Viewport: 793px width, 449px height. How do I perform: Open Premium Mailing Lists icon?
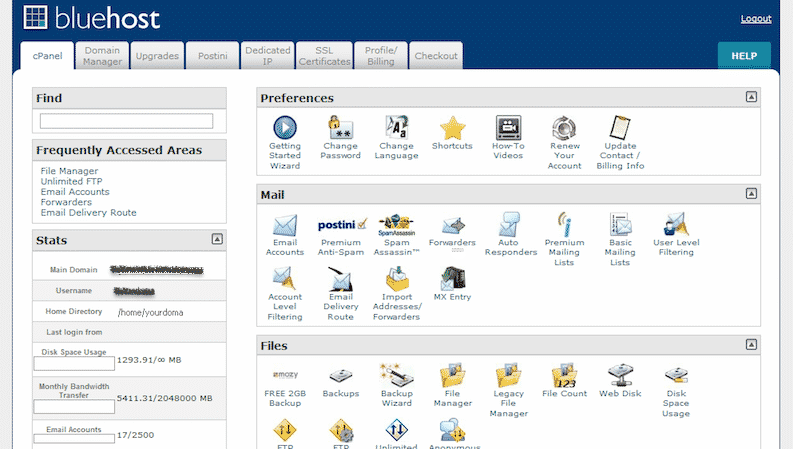coord(564,224)
